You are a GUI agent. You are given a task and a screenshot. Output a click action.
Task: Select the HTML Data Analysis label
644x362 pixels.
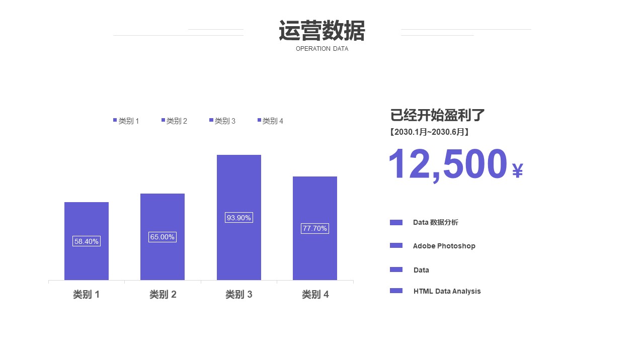coord(447,291)
